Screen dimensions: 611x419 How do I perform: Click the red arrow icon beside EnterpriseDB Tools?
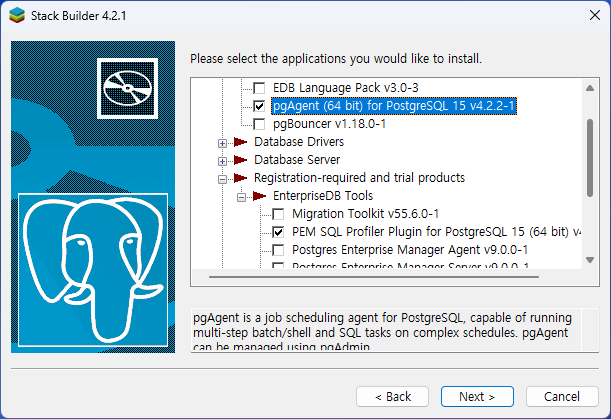coord(259,196)
